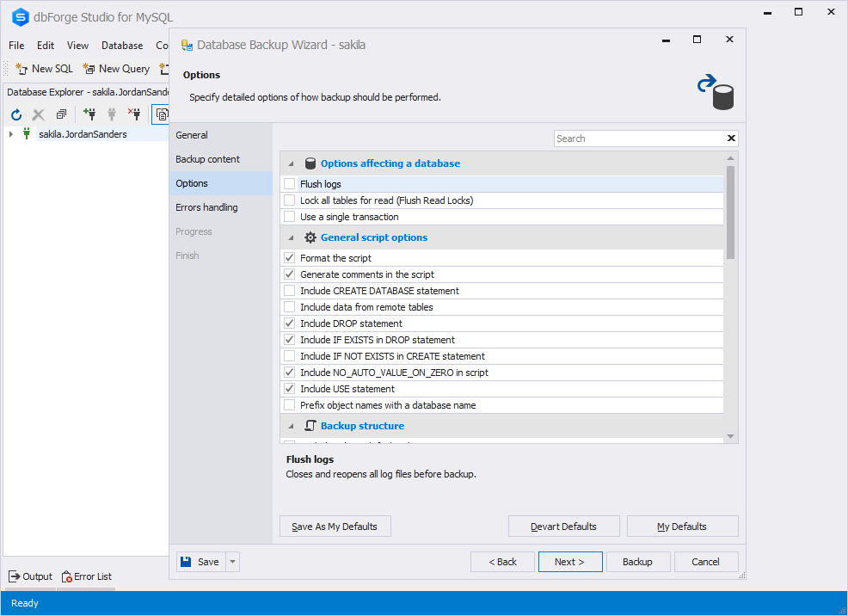Go to the General wizard page
848x616 pixels.
click(x=221, y=135)
